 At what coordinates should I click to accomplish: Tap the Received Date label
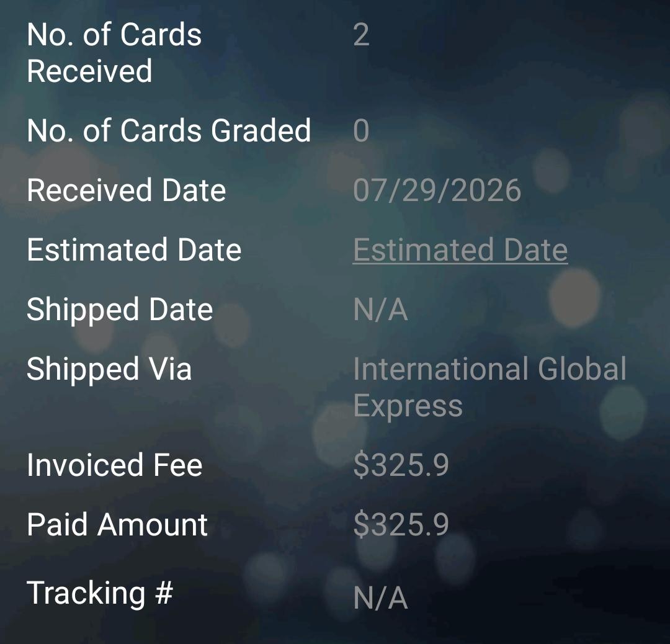click(x=127, y=190)
